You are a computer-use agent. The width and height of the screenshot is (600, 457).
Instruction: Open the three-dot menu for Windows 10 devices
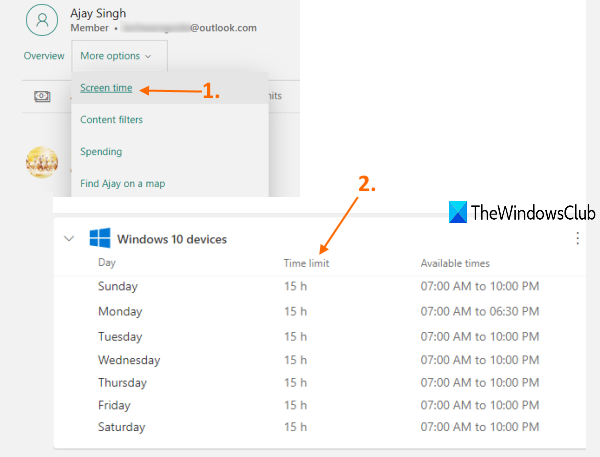pos(577,239)
